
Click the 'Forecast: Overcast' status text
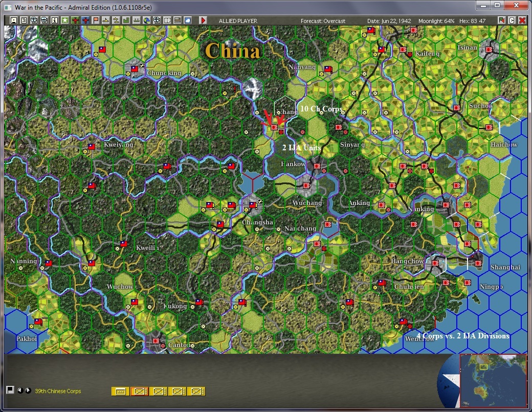pos(323,21)
